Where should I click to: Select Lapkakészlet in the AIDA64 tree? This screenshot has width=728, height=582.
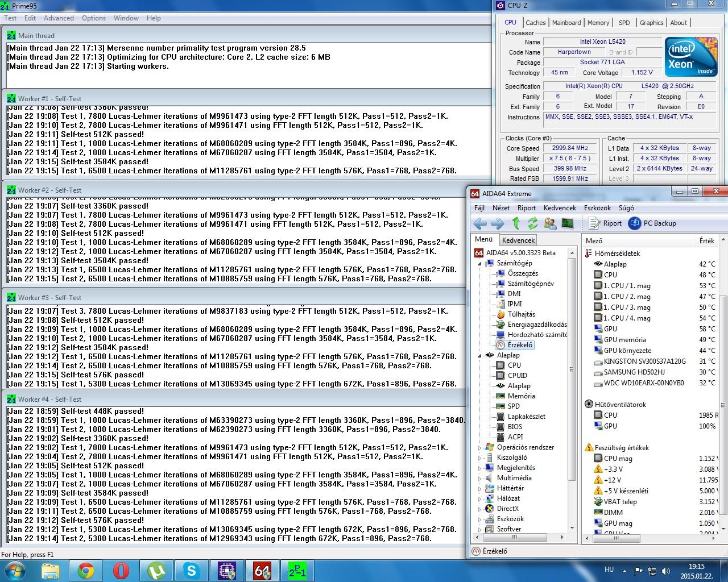[526, 417]
